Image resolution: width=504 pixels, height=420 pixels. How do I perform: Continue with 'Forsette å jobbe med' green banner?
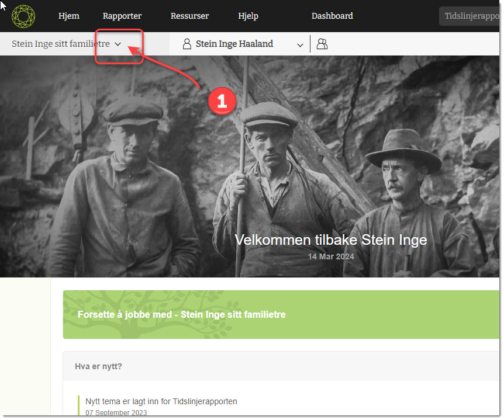181,315
